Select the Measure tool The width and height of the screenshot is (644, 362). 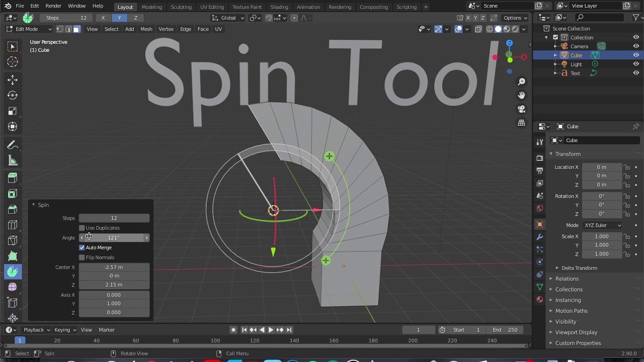[13, 161]
